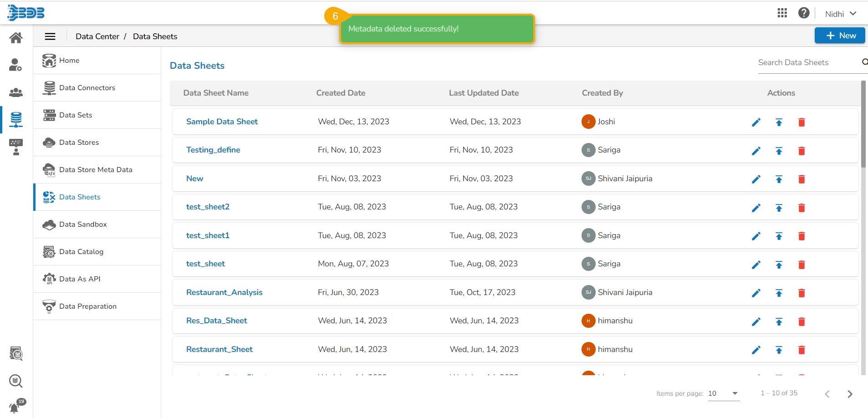
Task: Toggle the hamburger sidebar menu
Action: click(x=50, y=36)
